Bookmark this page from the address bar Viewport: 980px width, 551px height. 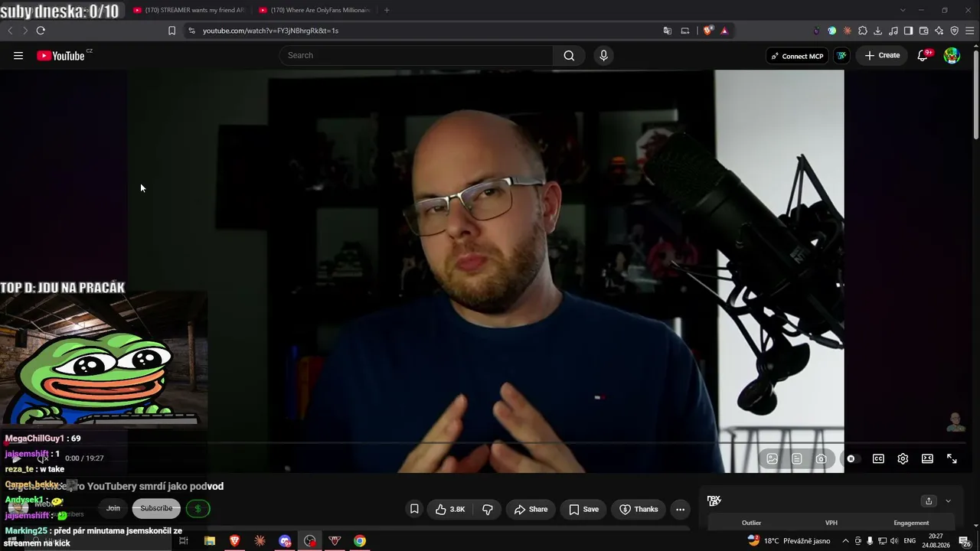[x=171, y=31]
